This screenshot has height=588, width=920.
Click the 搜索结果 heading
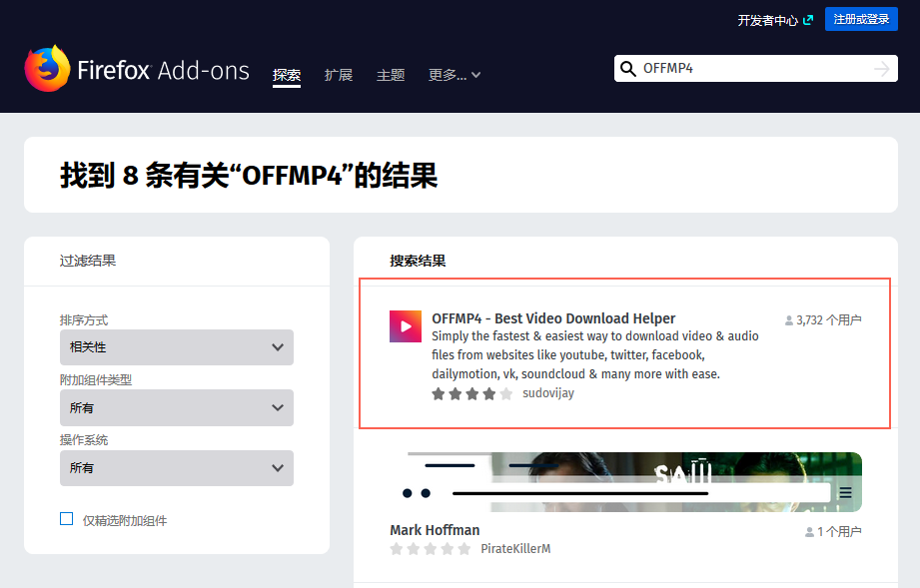(418, 261)
